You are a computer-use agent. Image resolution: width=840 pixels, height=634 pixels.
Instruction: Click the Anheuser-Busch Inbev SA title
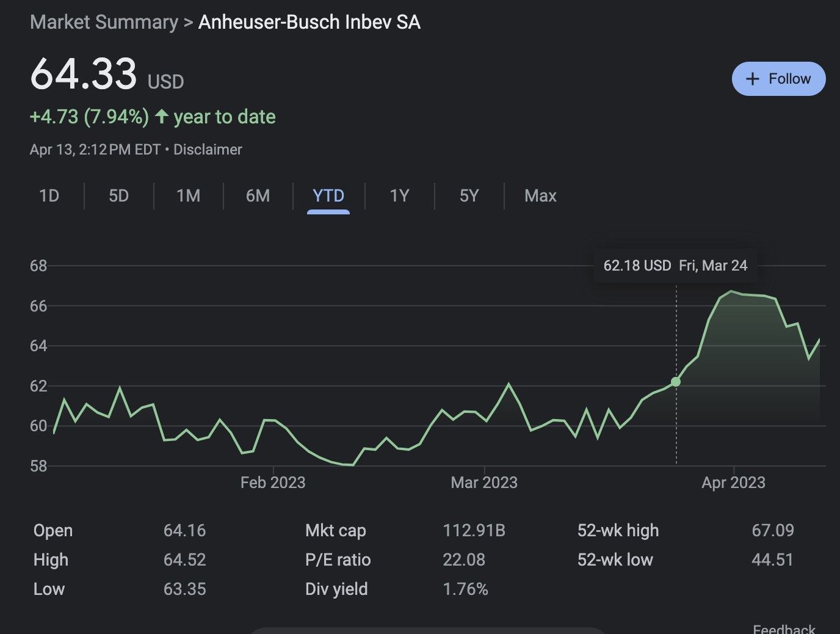(x=310, y=22)
